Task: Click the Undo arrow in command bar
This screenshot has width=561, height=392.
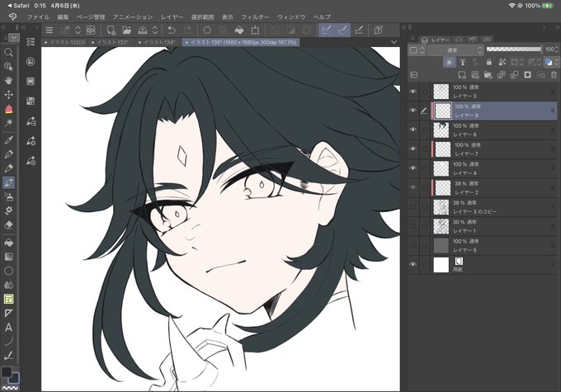Action: 172,31
